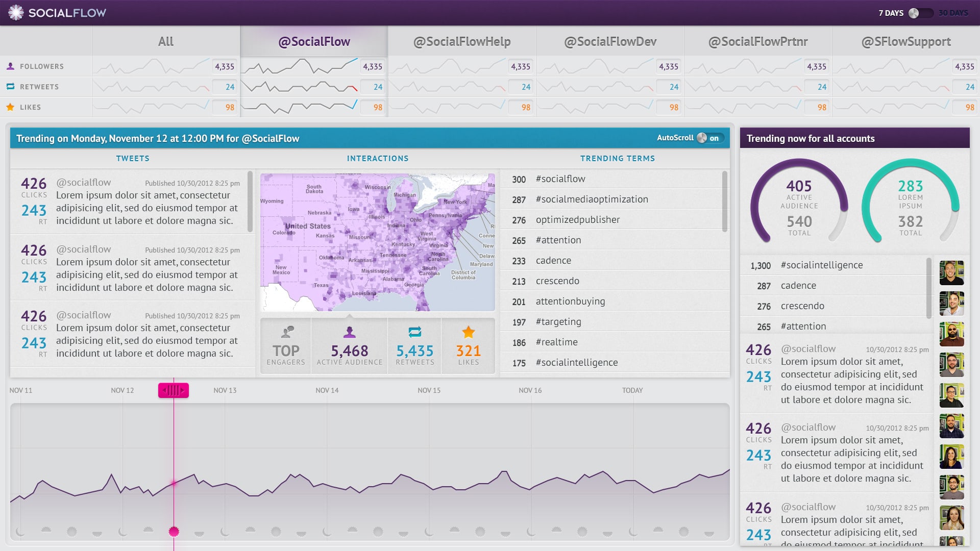
Task: Click the Trending Terms column header
Action: pos(618,159)
